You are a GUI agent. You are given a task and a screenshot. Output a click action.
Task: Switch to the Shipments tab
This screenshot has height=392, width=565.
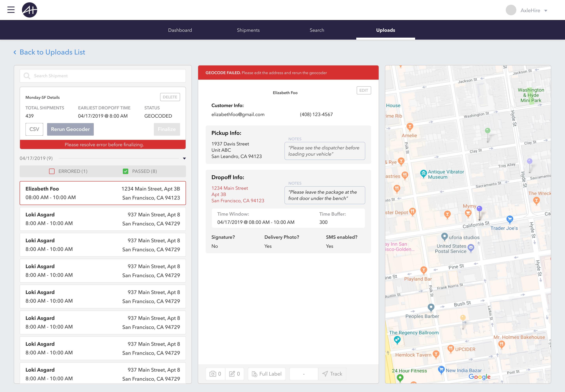click(x=248, y=30)
